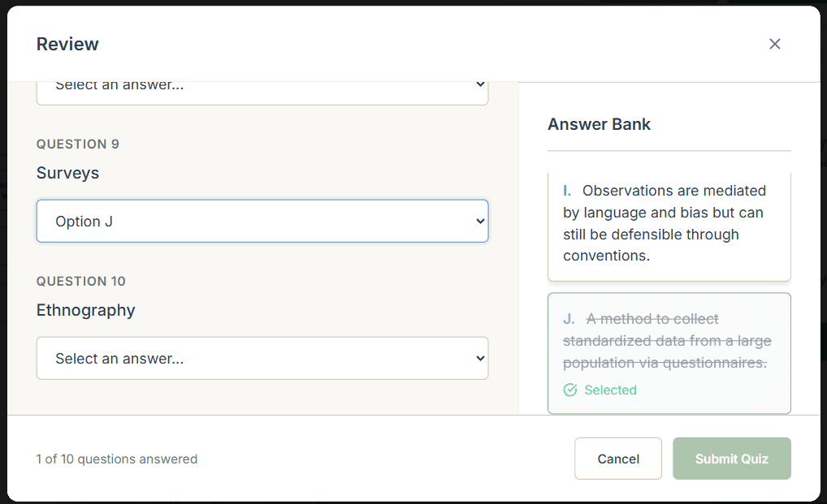Screen dimensions: 827x504
Task: Close the Review dialog with the X
Action: coord(774,44)
